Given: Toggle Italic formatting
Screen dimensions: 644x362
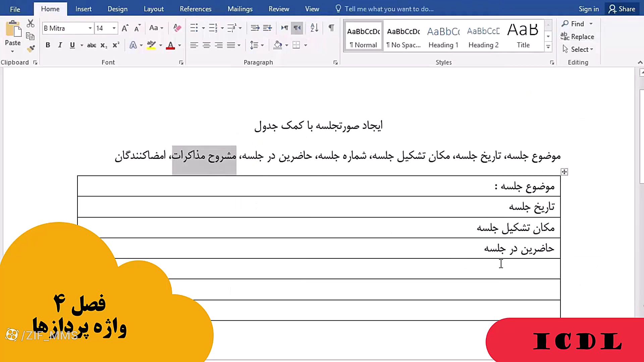Looking at the screenshot, I should [60, 45].
